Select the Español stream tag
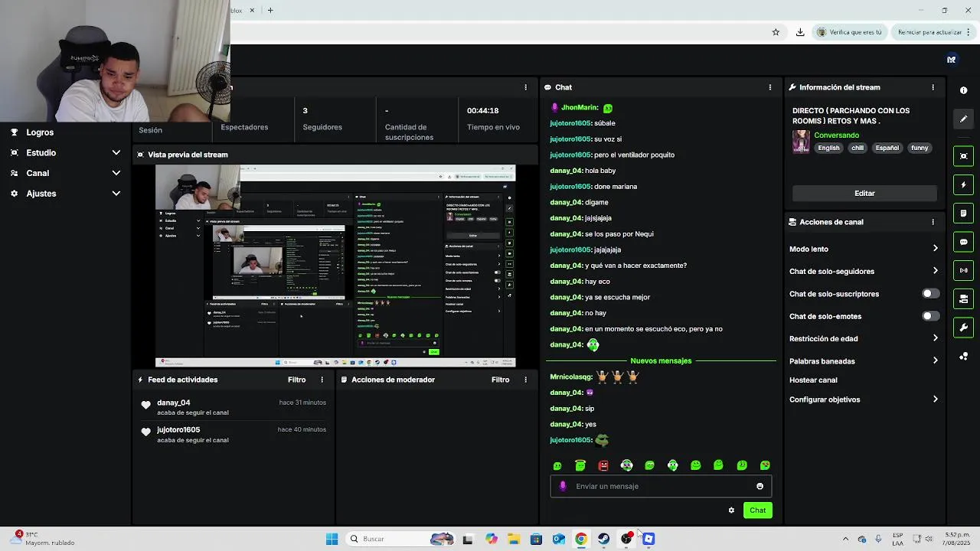980x551 pixels. click(887, 148)
